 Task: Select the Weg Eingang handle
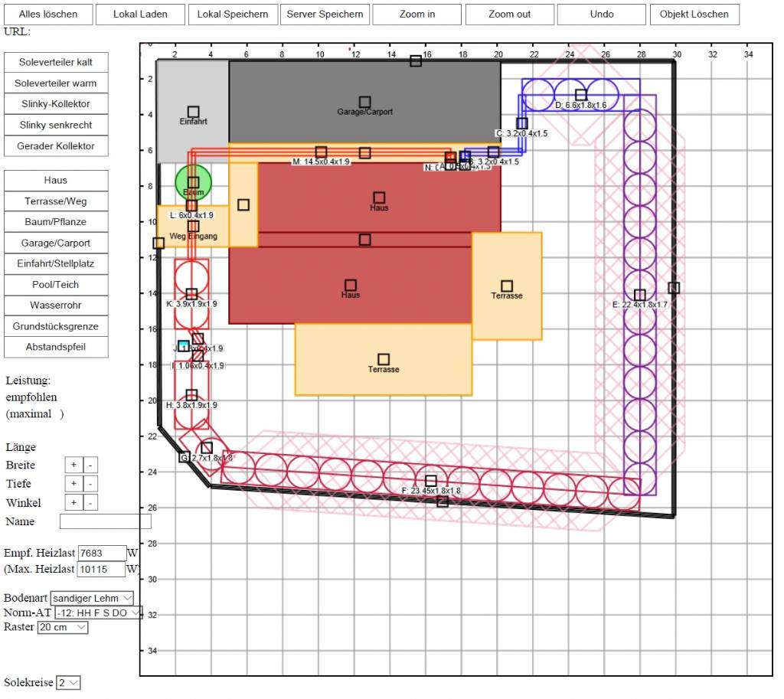(194, 227)
